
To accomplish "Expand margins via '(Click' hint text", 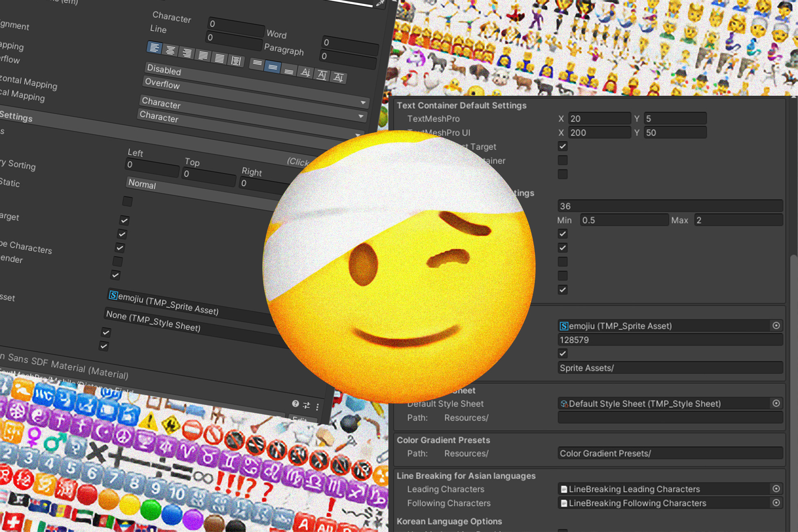I will (298, 162).
